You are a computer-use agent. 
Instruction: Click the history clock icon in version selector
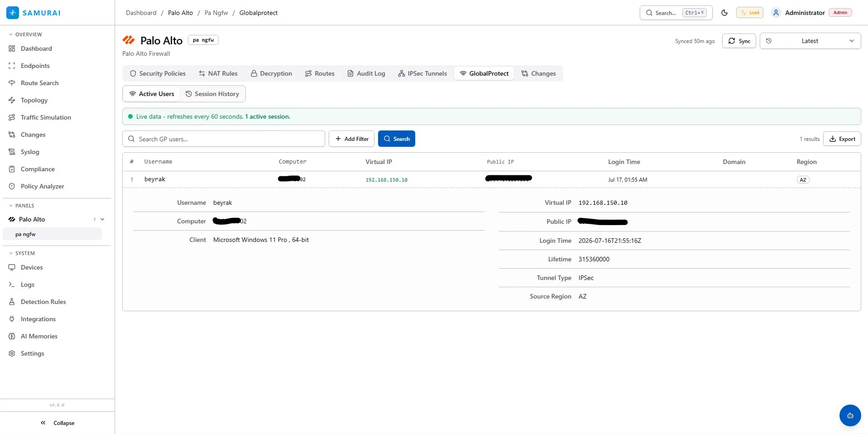coord(769,41)
